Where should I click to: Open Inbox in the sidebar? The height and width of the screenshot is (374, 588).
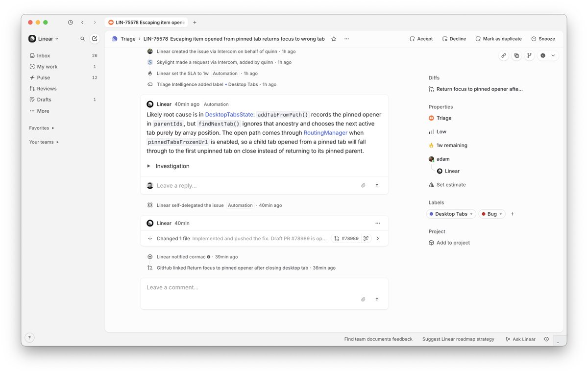pos(63,56)
